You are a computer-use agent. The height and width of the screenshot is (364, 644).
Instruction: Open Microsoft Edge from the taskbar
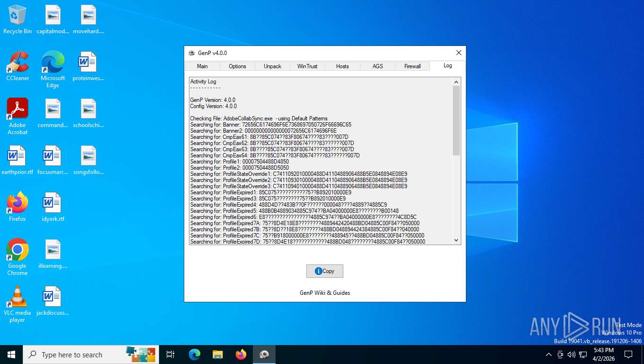(x=194, y=355)
